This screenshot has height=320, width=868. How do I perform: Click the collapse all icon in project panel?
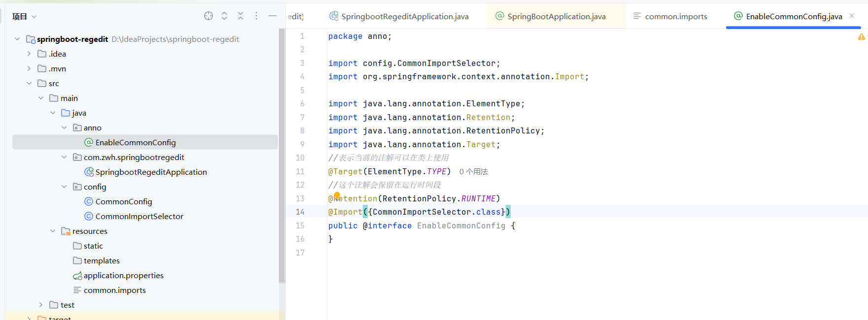point(241,16)
